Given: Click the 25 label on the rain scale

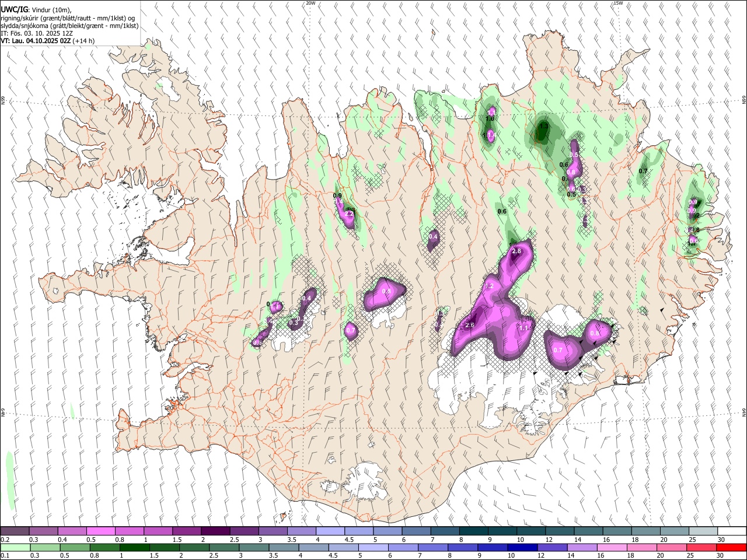Looking at the screenshot, I should [690, 556].
